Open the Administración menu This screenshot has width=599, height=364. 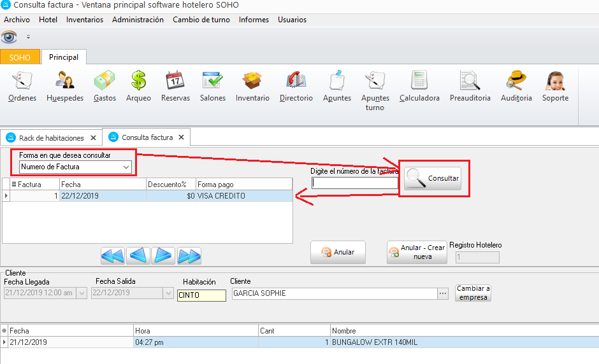138,20
